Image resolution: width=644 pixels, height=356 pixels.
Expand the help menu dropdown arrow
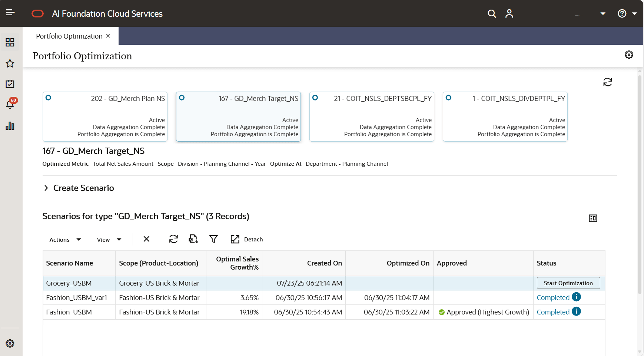[x=634, y=14]
